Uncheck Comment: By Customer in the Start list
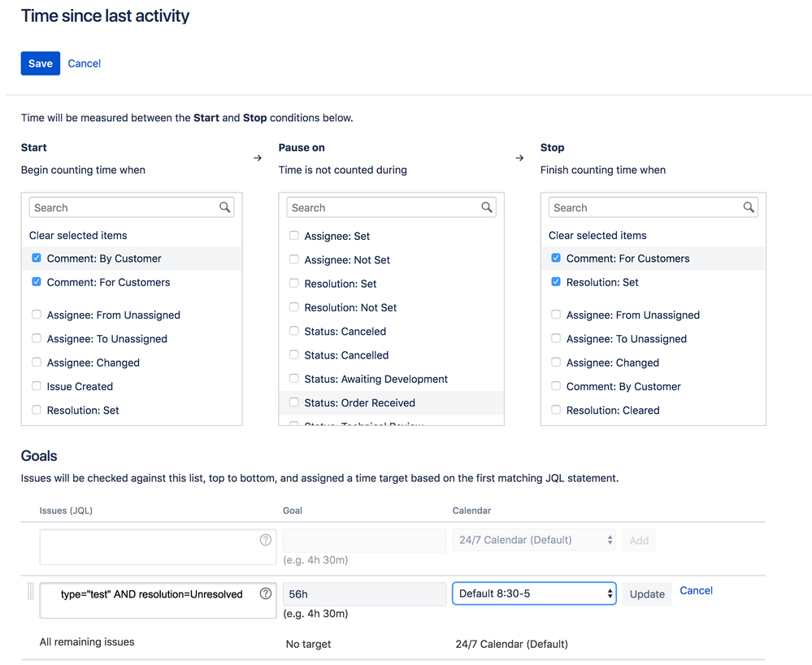The height and width of the screenshot is (665, 812). [x=37, y=259]
